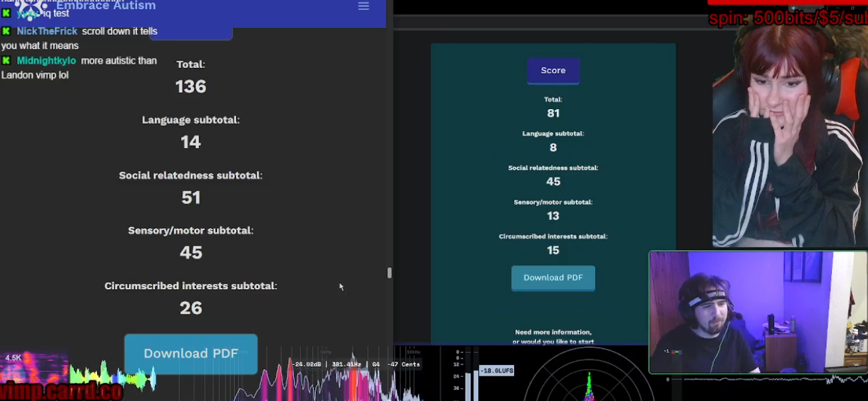
Task: Click the total score value 81
Action: click(553, 113)
